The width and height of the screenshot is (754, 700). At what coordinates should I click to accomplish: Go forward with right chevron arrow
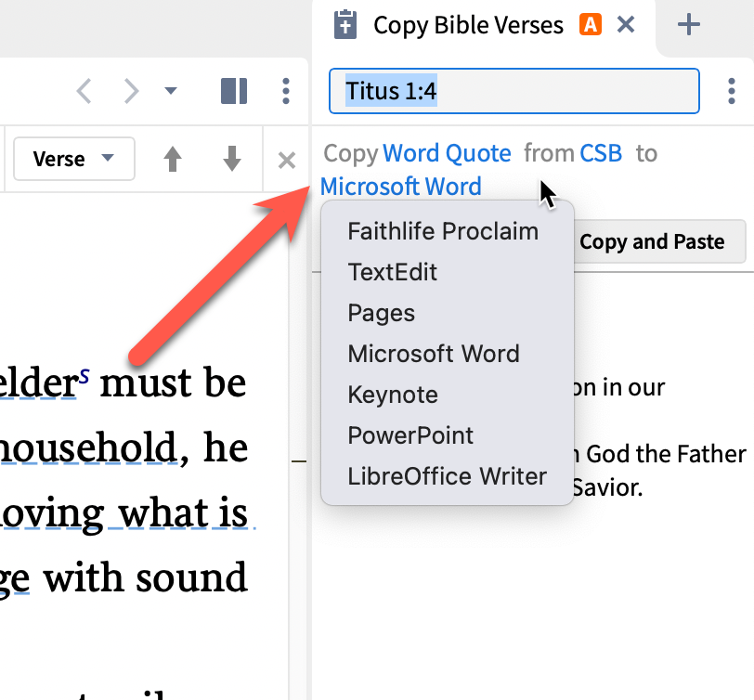click(131, 91)
